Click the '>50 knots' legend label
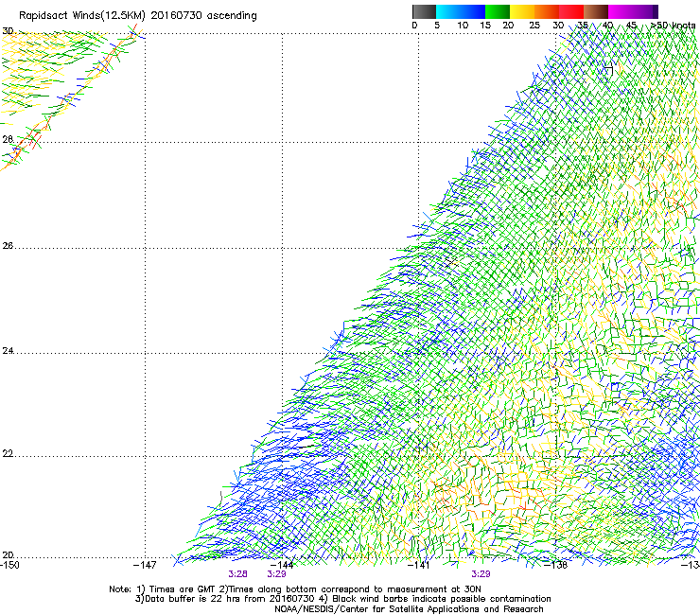 pos(674,26)
